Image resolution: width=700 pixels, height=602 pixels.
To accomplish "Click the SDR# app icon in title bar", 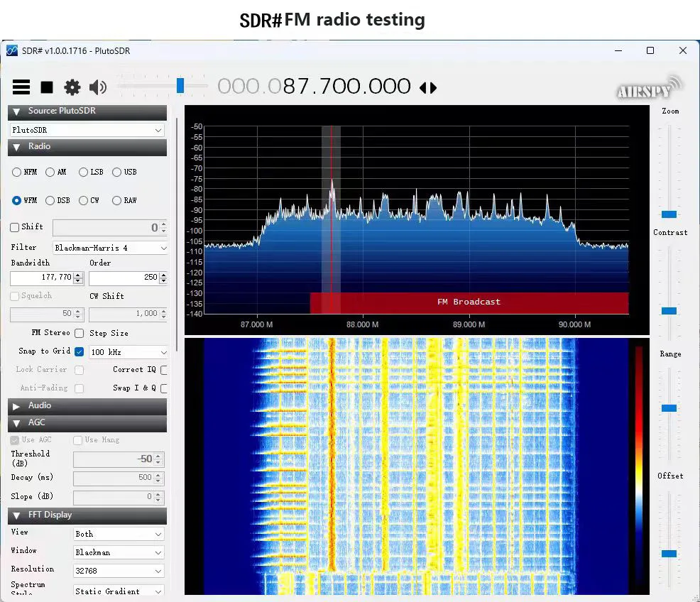I will 12,51.
